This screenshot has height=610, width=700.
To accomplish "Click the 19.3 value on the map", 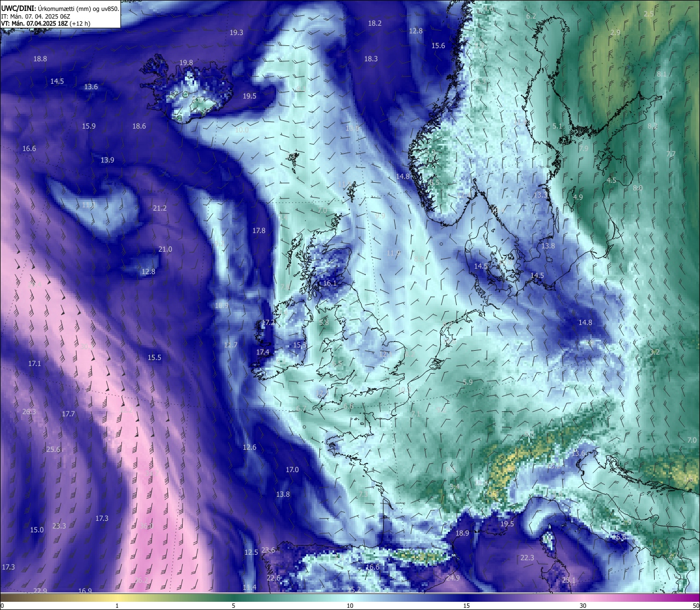I will (x=236, y=33).
